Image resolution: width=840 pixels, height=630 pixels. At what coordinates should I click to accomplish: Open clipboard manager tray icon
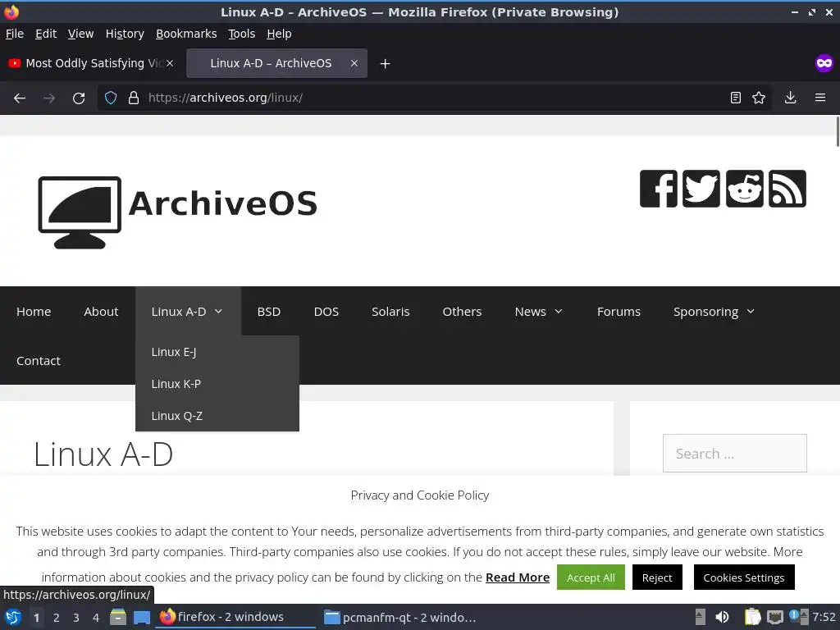(x=753, y=617)
